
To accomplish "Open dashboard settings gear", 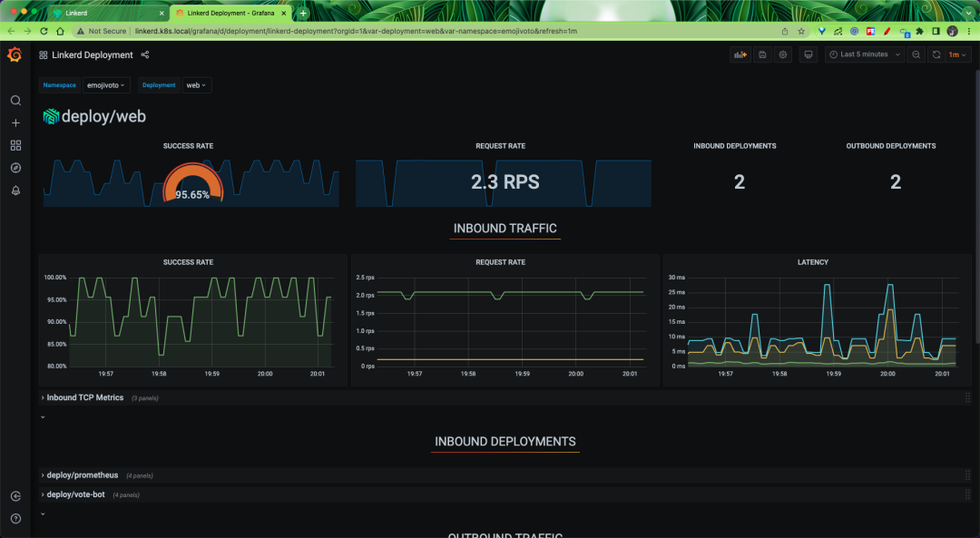I will [783, 55].
